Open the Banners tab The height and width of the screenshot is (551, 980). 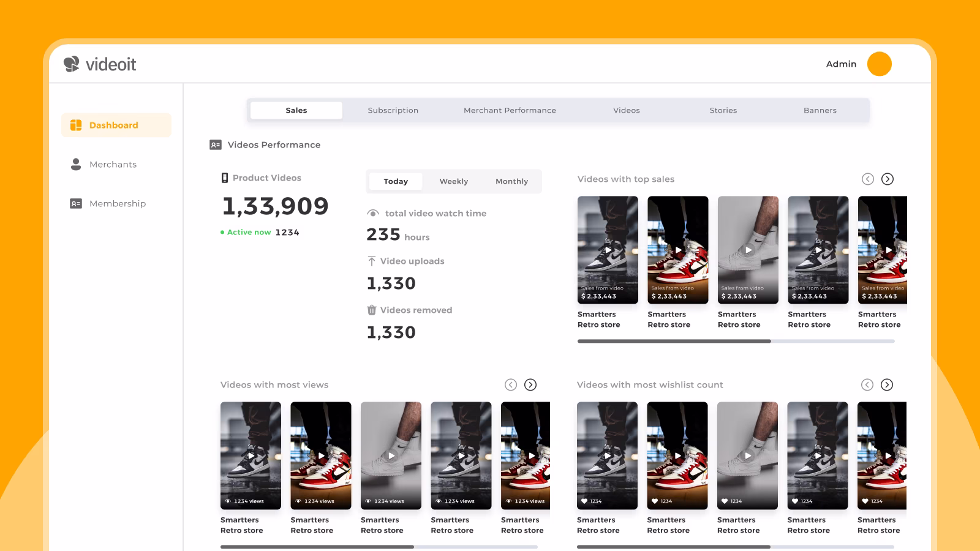point(820,110)
